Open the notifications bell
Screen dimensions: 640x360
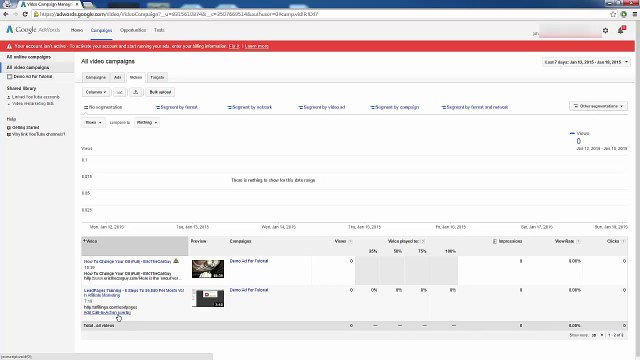[621, 30]
